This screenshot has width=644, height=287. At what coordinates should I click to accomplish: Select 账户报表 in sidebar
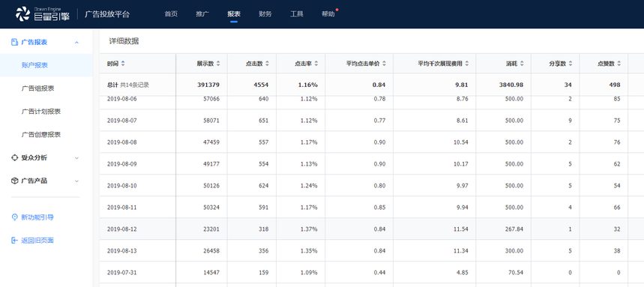coord(35,65)
